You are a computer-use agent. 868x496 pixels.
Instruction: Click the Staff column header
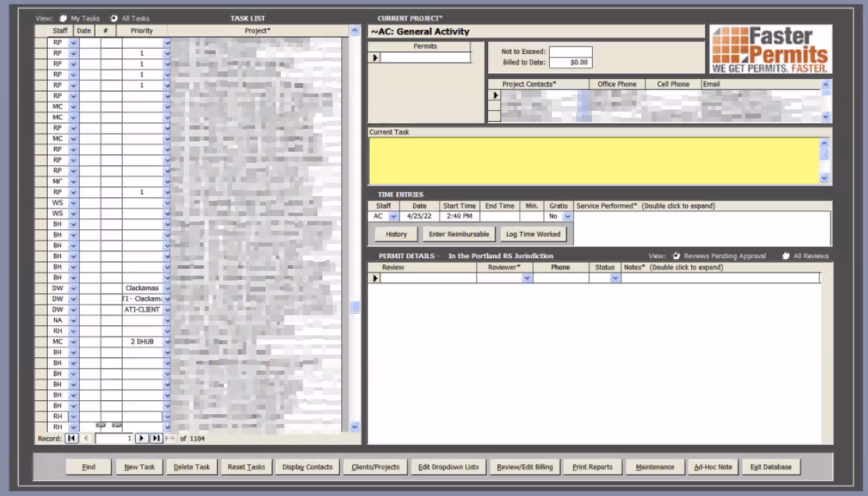tap(60, 30)
